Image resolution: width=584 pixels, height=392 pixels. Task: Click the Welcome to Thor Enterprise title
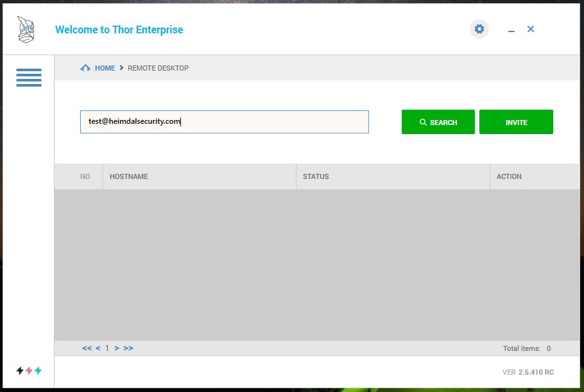[119, 30]
